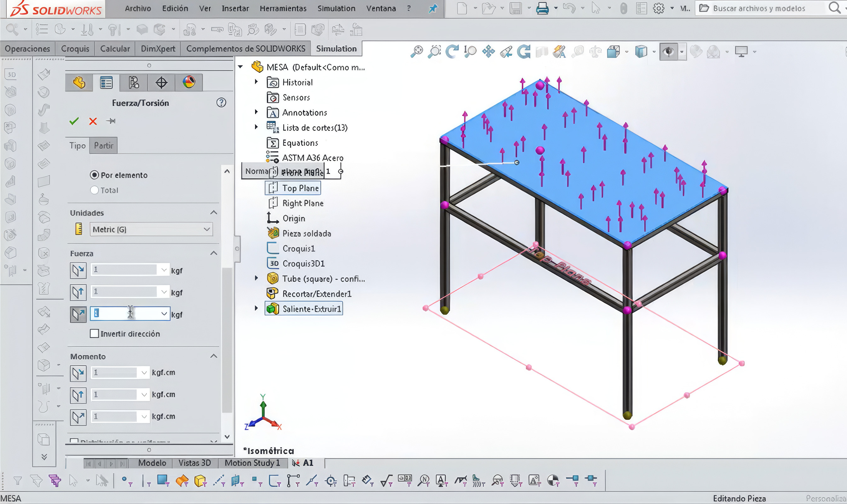Collapse the Momento section chevron

tap(213, 356)
